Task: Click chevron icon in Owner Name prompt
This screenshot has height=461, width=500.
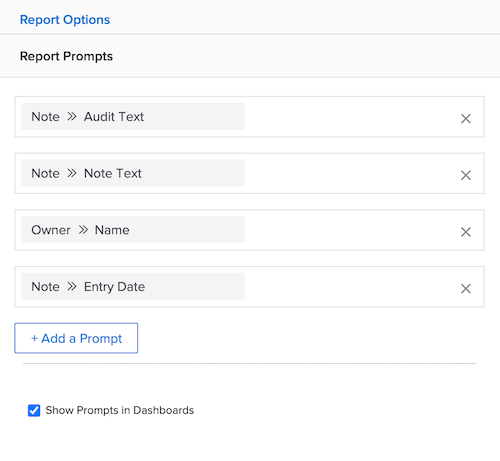Action: (x=83, y=230)
